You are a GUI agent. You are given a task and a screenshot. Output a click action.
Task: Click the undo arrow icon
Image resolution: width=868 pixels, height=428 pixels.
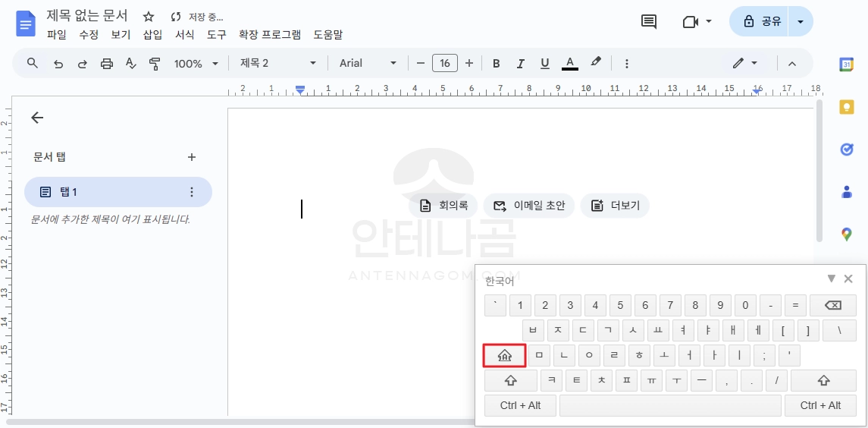click(58, 64)
